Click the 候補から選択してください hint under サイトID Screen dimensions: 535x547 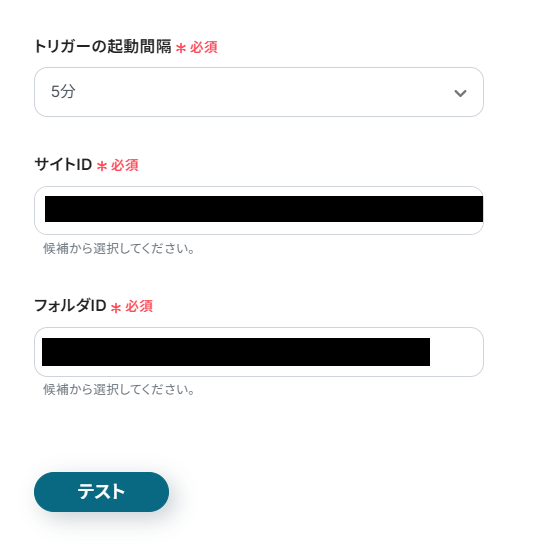pyautogui.click(x=119, y=249)
